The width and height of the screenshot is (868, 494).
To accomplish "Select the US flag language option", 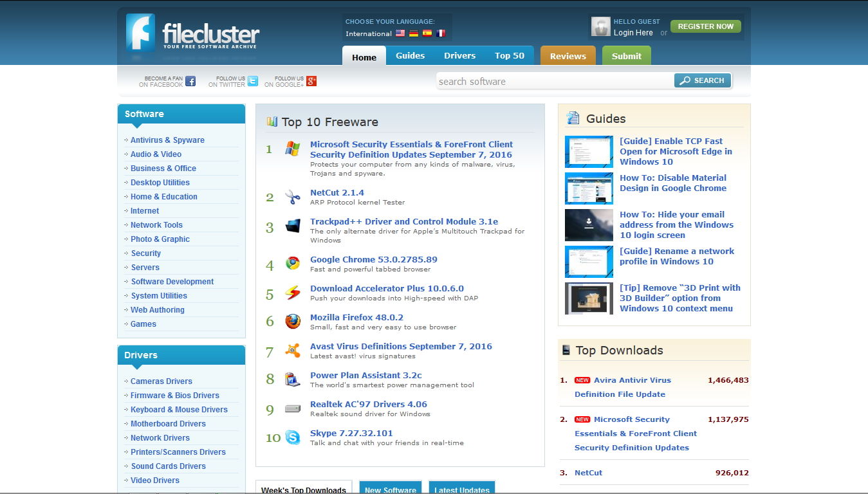I will [x=400, y=33].
